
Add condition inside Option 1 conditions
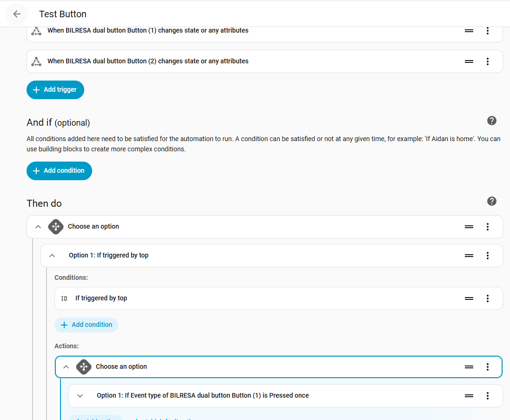point(86,325)
